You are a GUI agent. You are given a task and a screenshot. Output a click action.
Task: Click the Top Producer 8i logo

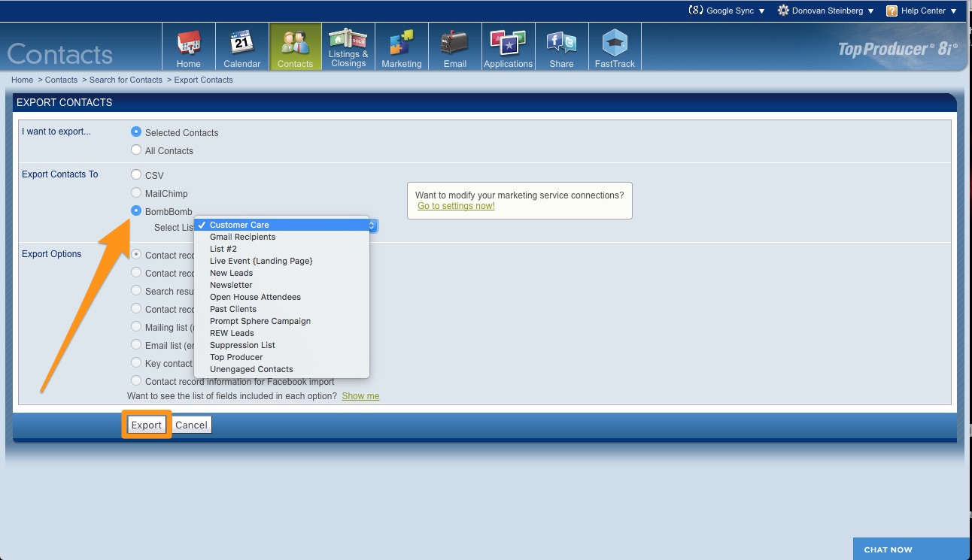pos(898,50)
